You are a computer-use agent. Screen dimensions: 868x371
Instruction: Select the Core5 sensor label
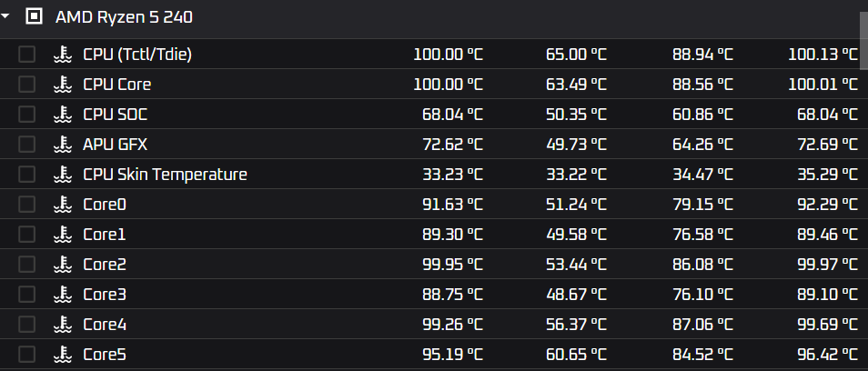tap(105, 355)
